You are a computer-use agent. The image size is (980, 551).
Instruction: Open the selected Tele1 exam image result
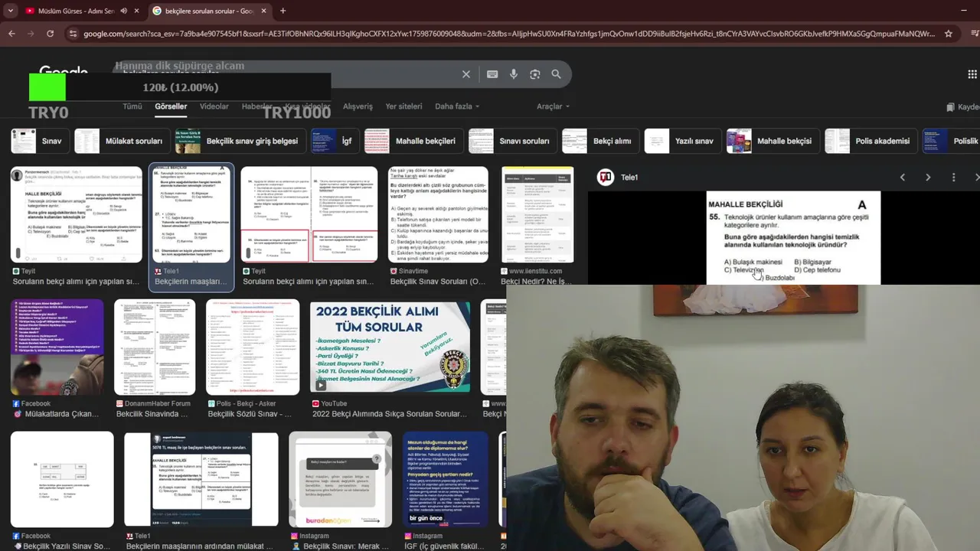tap(191, 214)
